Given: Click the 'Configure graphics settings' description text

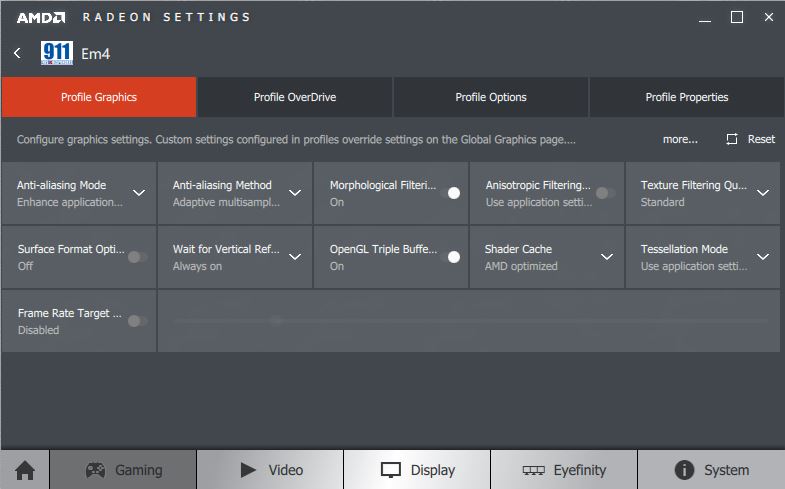Looking at the screenshot, I should pos(296,139).
